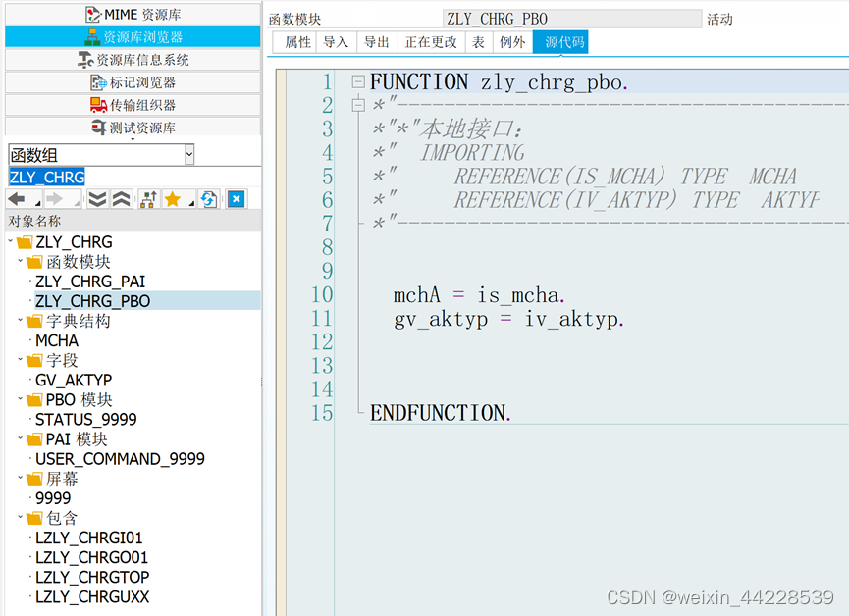Click the expand all nodes double-chevron icon
The width and height of the screenshot is (849, 616).
[x=97, y=199]
